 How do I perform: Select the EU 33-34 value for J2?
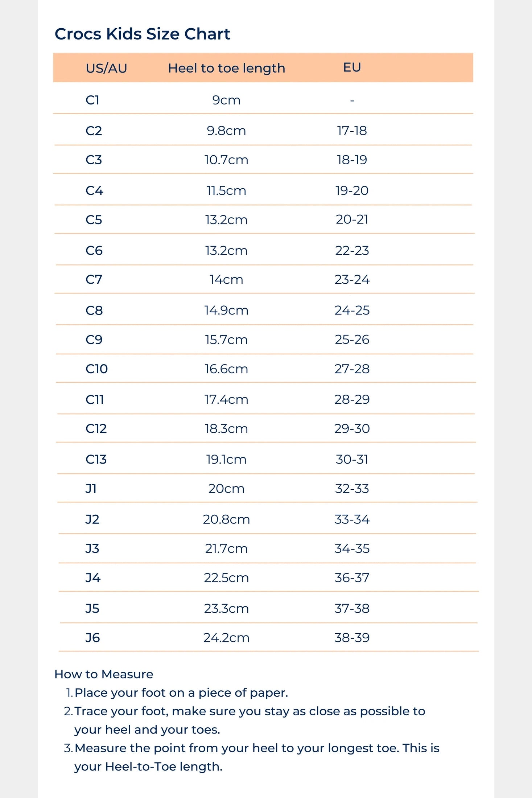coord(352,519)
